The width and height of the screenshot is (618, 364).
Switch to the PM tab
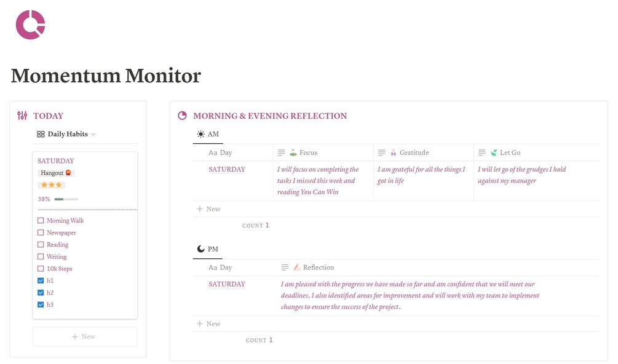click(x=208, y=249)
